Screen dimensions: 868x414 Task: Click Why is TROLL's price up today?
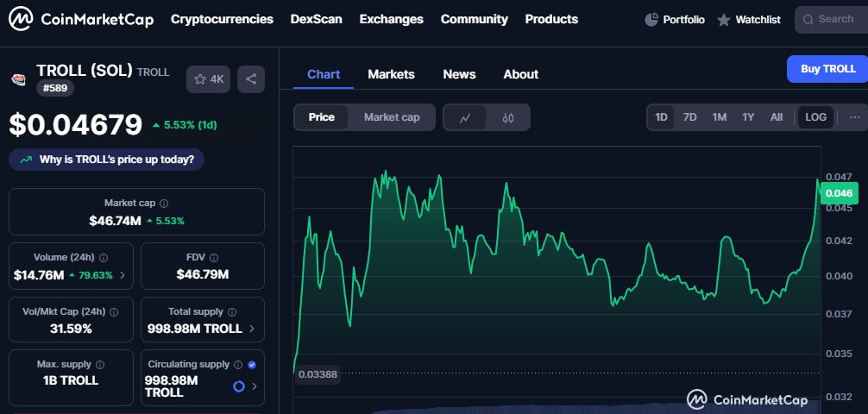click(107, 160)
